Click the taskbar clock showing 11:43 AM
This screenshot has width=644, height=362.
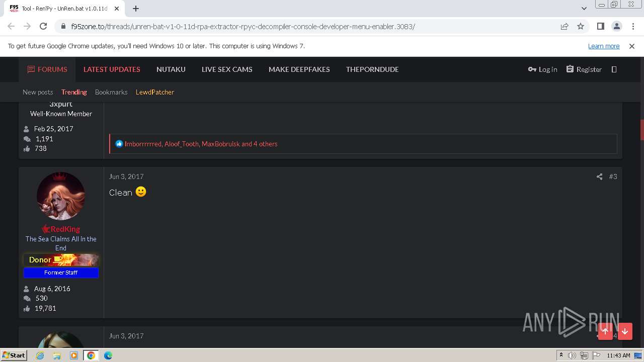click(x=618, y=355)
